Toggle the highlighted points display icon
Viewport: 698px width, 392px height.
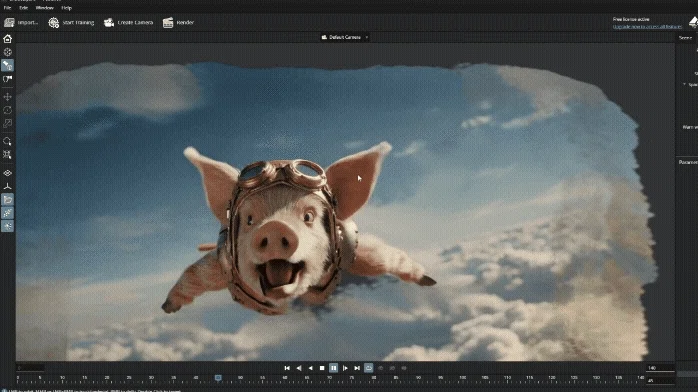click(x=8, y=213)
